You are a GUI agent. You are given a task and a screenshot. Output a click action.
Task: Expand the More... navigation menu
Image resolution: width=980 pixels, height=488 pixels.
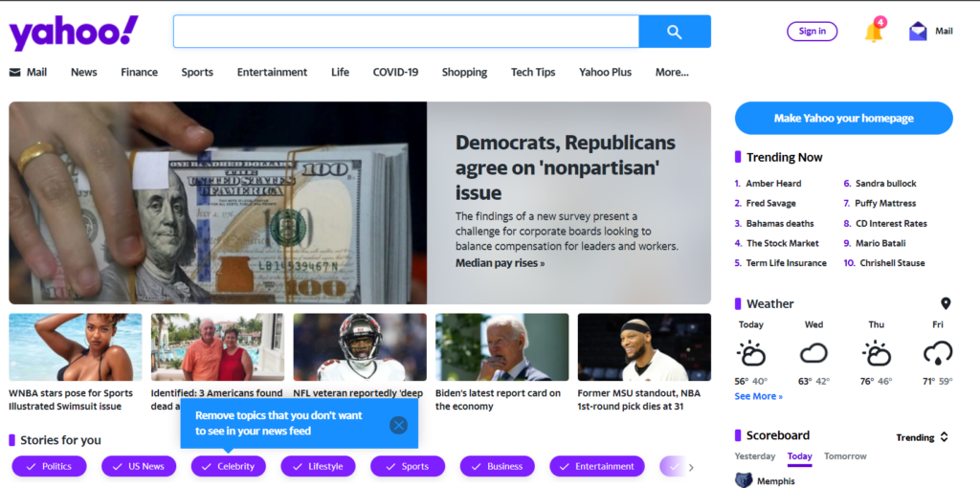[x=672, y=73]
